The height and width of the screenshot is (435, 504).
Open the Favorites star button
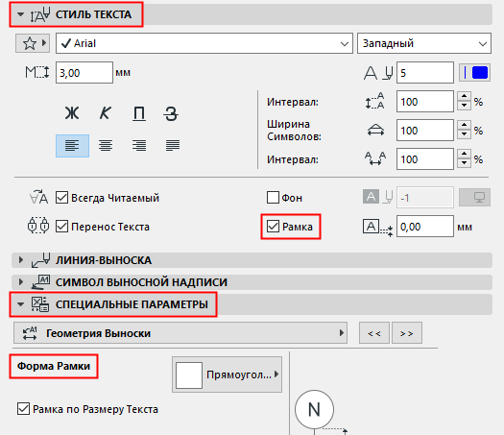click(x=33, y=43)
